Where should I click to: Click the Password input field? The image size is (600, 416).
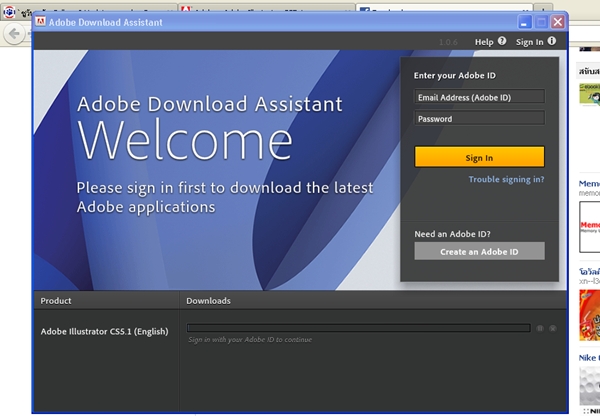tap(479, 119)
